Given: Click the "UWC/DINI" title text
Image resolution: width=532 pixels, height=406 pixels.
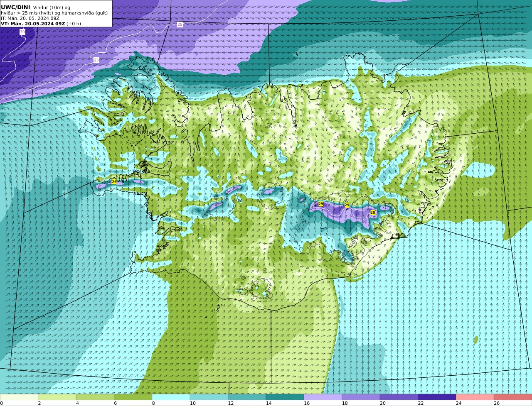Looking at the screenshot, I should click(15, 7).
